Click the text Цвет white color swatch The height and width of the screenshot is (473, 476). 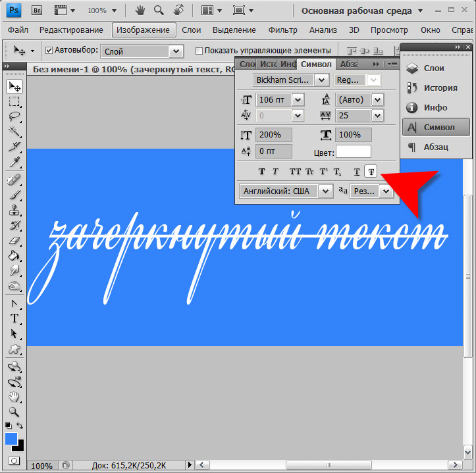354,152
